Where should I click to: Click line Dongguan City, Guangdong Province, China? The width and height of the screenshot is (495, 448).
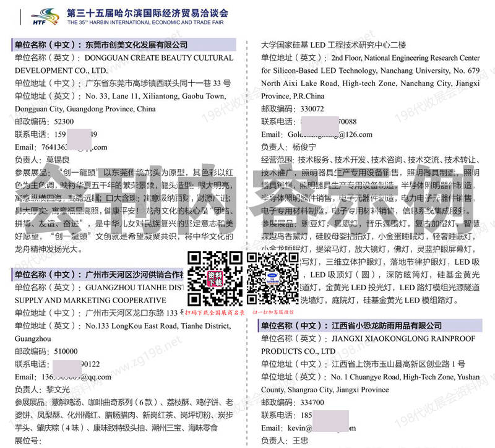pos(85,109)
